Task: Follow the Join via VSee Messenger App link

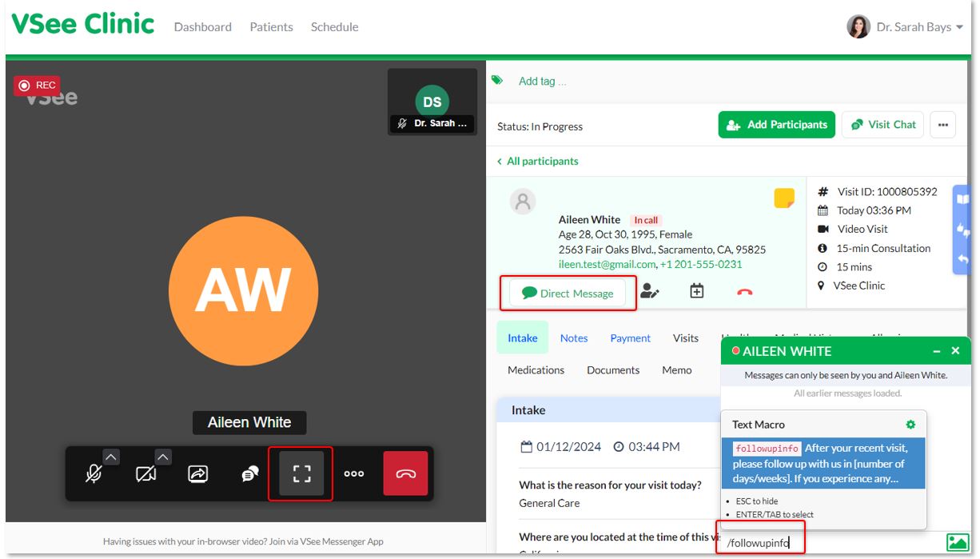Action: (327, 541)
